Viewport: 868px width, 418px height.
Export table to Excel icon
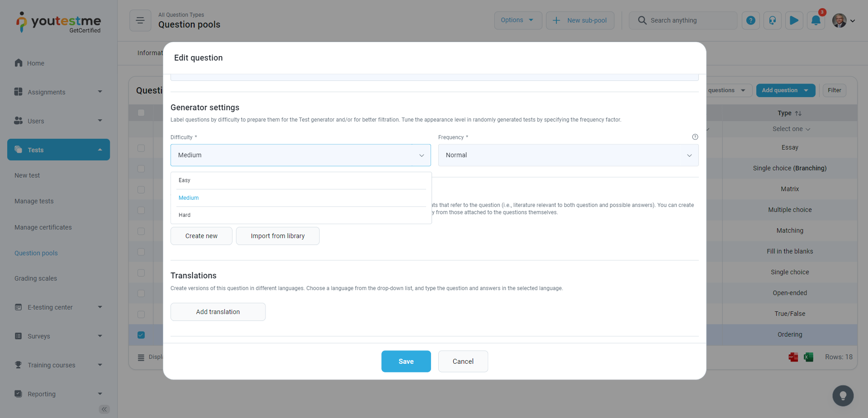pos(808,357)
